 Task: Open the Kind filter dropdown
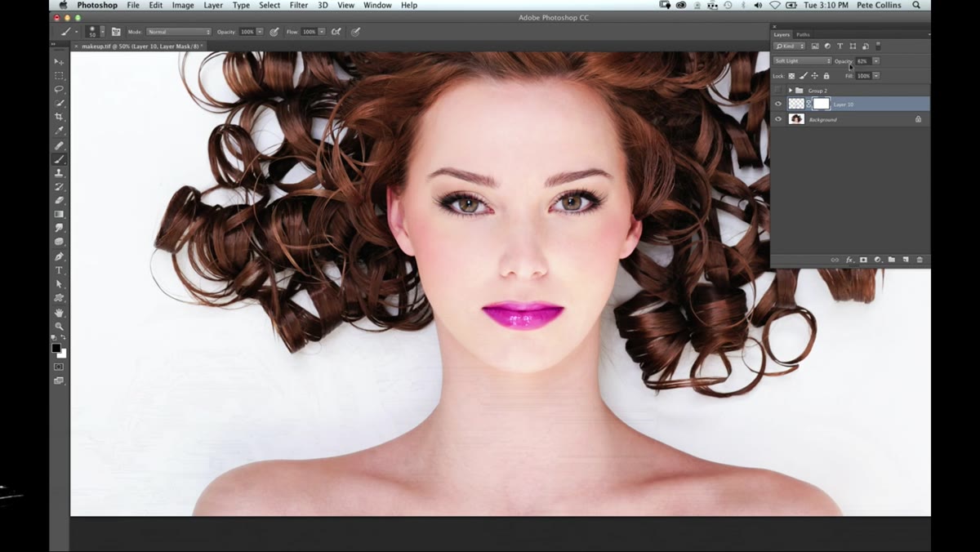[x=789, y=47]
